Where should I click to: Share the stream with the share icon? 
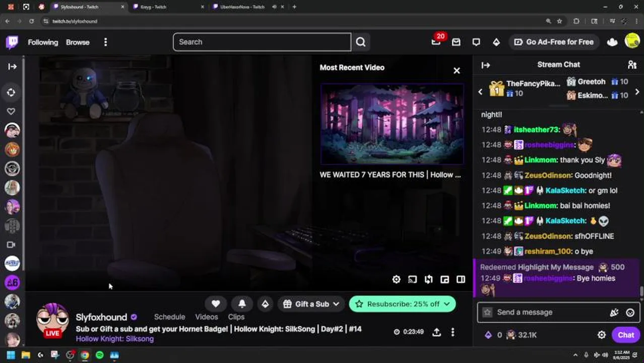coord(437,332)
